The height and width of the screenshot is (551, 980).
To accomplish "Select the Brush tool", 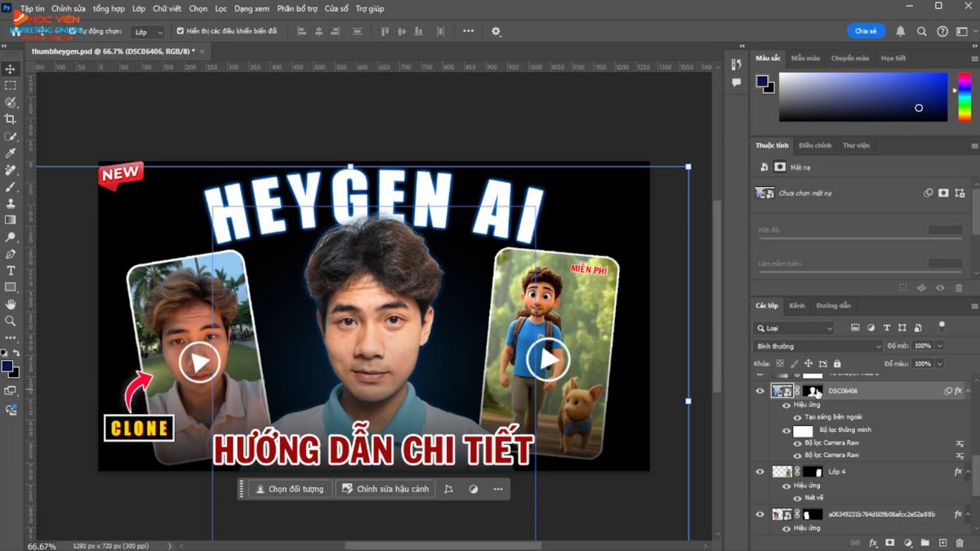I will [x=11, y=186].
